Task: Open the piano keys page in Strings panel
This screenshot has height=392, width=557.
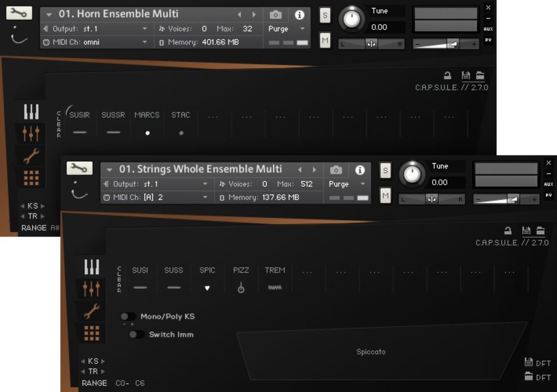Action: coord(92,267)
